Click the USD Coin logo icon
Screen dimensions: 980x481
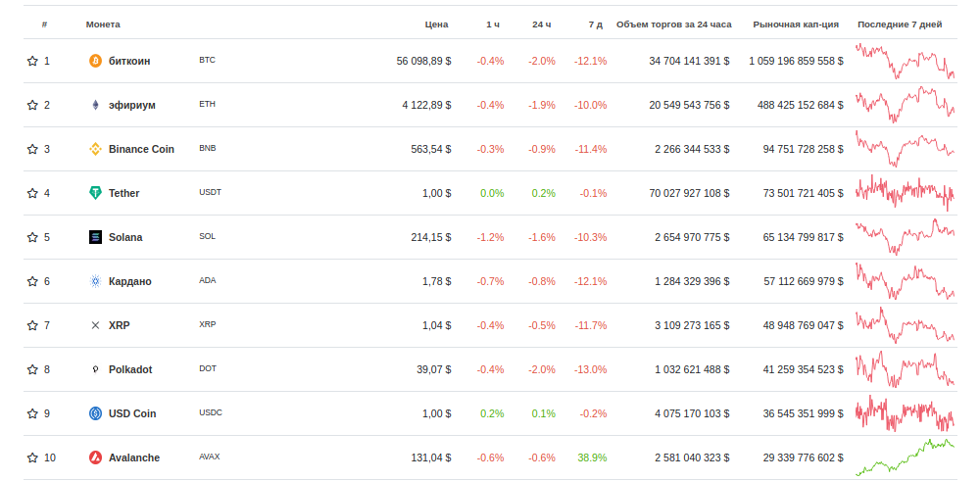(x=95, y=413)
